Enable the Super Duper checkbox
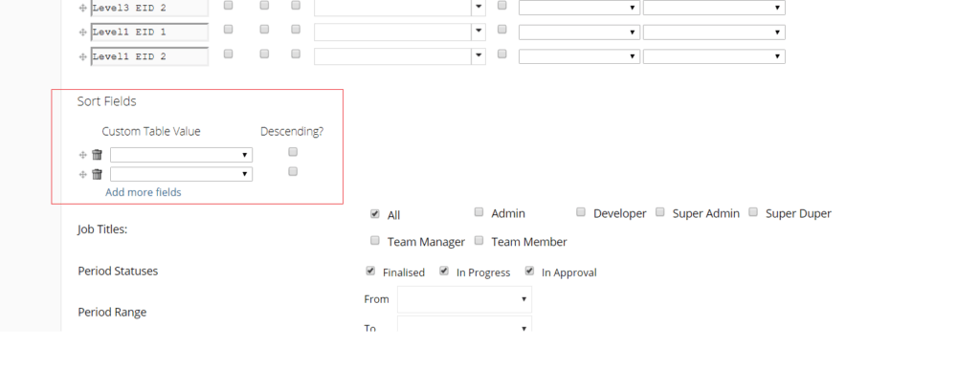Screen dimensions: 980x392 click(753, 212)
